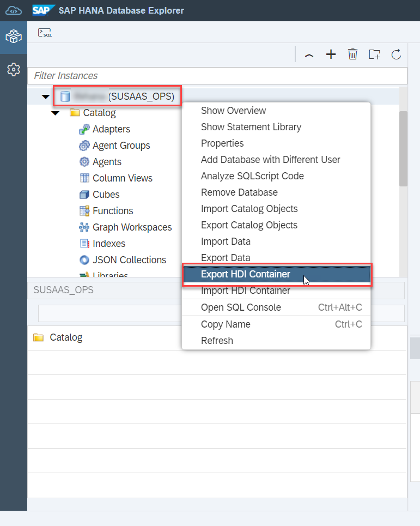Click the Catalog folder icon in the tree
The width and height of the screenshot is (420, 526).
pos(75,112)
